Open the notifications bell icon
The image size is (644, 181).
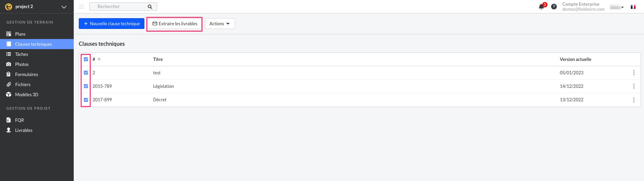click(541, 7)
